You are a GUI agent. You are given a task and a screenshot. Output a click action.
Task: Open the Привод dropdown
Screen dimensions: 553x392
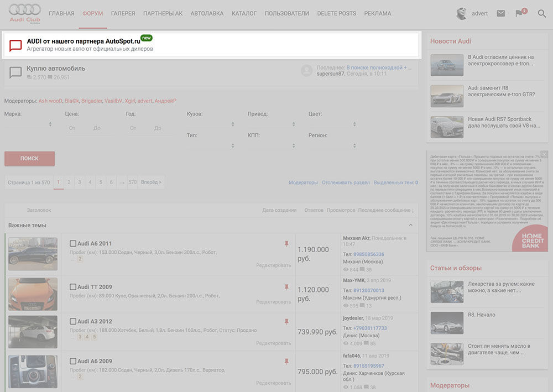pos(272,124)
